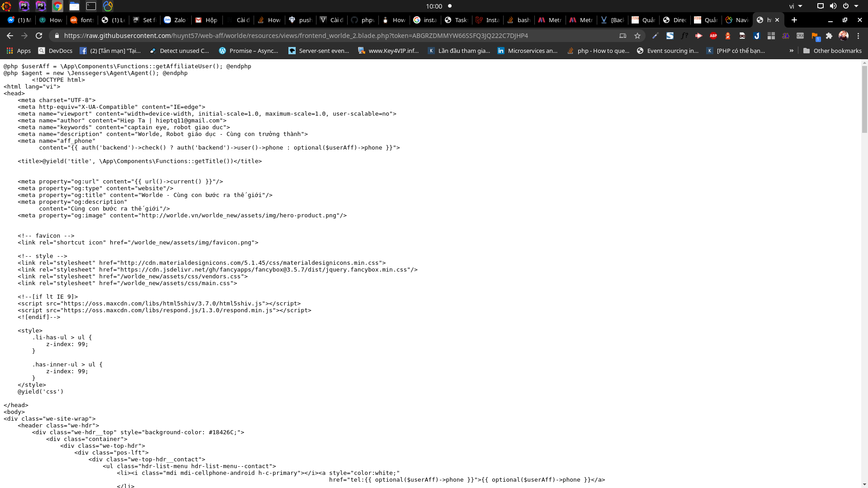Open the Other bookmarks folder
The width and height of the screenshot is (868, 488).
tap(832, 51)
